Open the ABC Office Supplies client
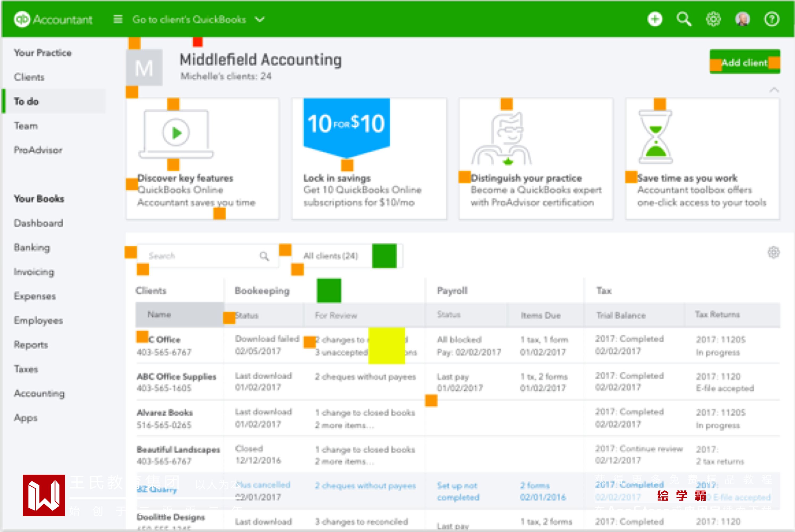 [176, 377]
